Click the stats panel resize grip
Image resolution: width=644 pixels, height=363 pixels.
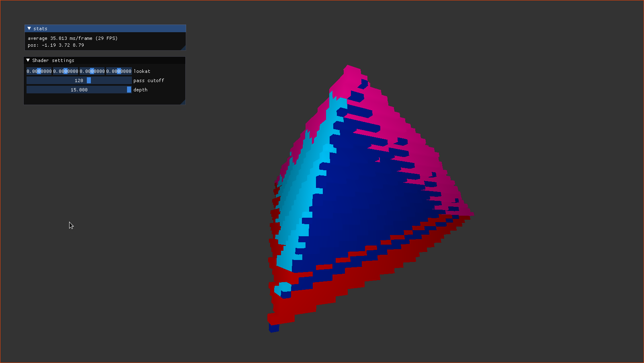[184, 48]
